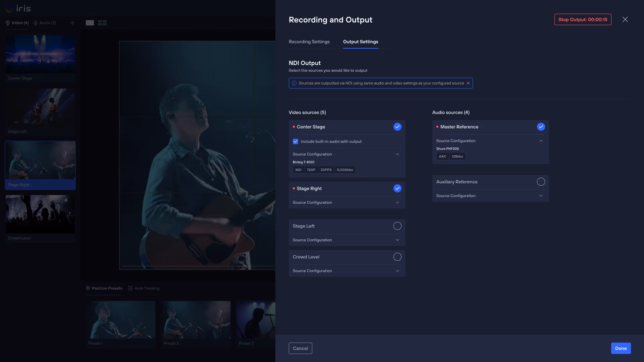Click the info icon in NDI banner
The image size is (644, 362).
pos(294,83)
